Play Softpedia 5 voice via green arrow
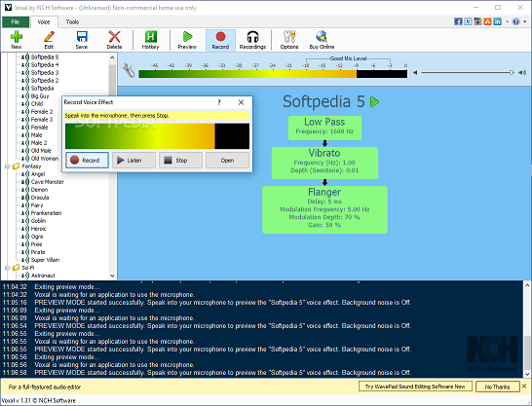The width and height of the screenshot is (532, 406). tap(374, 101)
